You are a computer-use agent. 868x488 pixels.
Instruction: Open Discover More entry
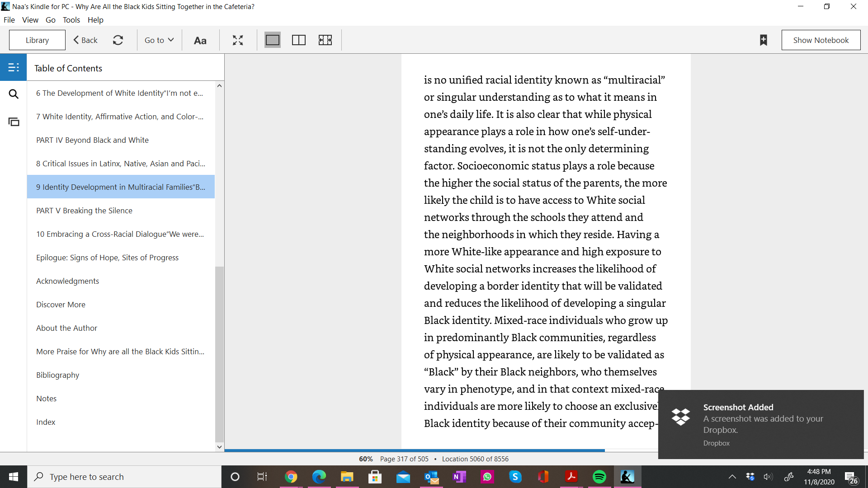[x=121, y=305]
